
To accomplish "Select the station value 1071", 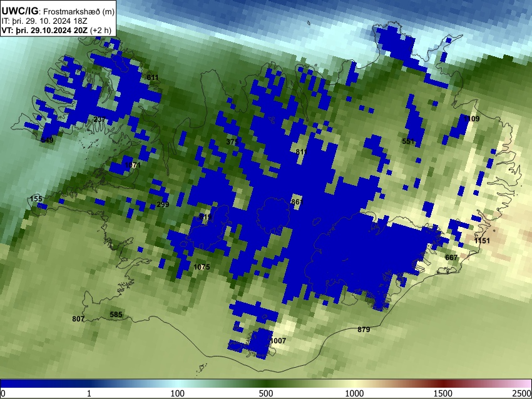I will point(133,166).
